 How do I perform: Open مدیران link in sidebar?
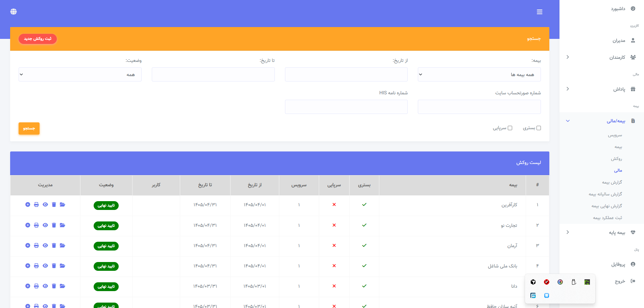pos(619,41)
